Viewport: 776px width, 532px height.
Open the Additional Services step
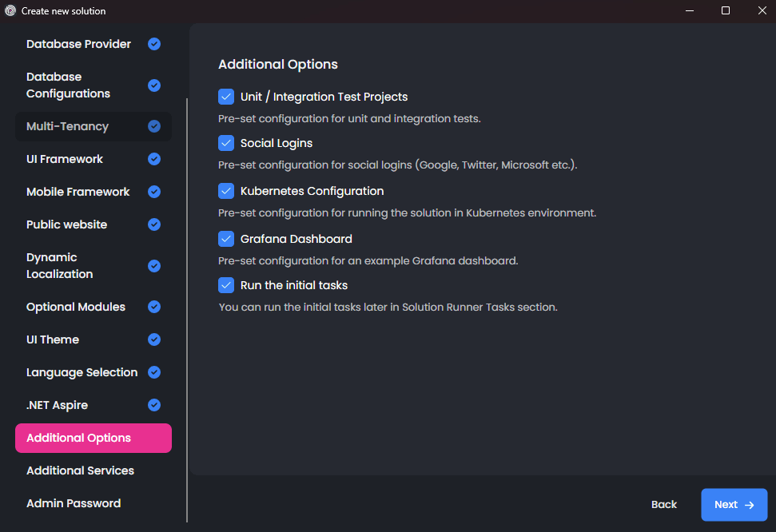pyautogui.click(x=80, y=470)
